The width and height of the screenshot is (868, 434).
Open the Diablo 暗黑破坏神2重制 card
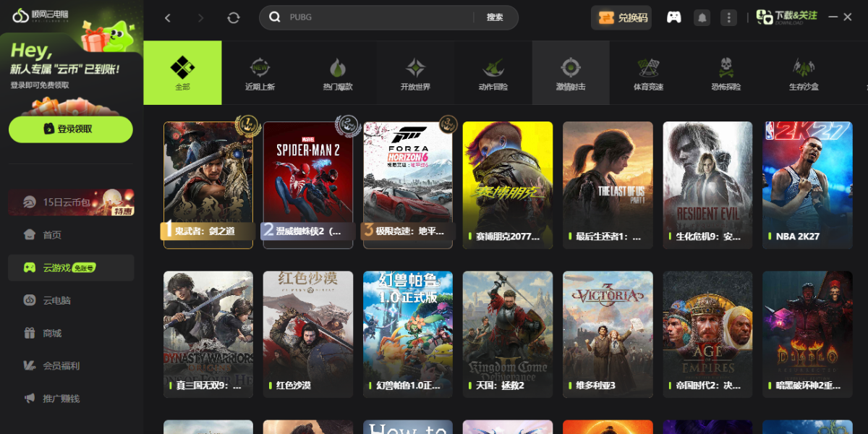[807, 334]
